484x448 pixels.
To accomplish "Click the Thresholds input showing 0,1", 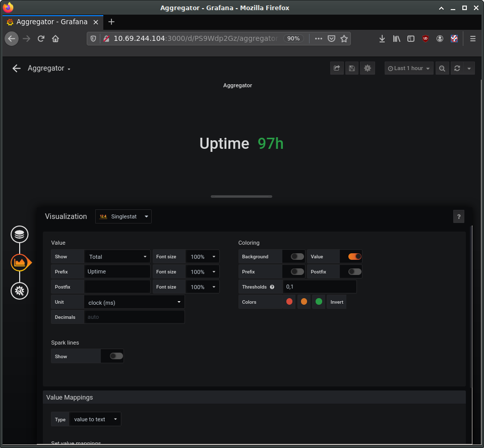I will (320, 287).
